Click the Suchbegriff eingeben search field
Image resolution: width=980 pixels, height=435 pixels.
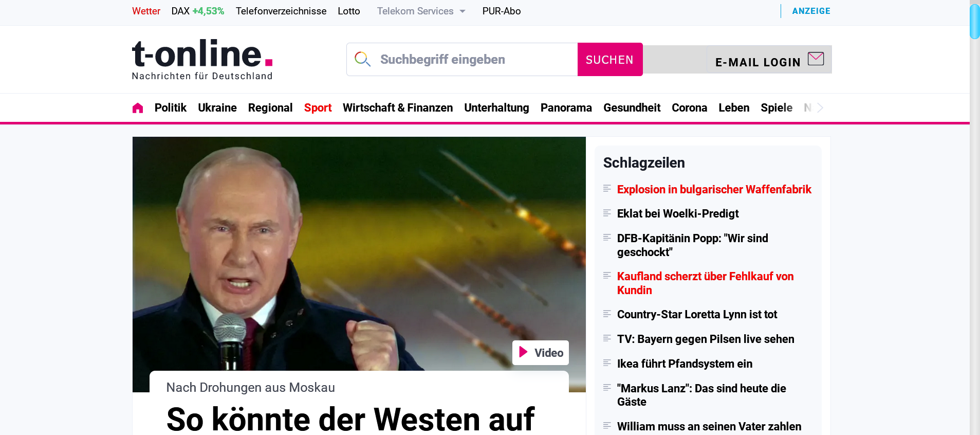pyautogui.click(x=478, y=60)
